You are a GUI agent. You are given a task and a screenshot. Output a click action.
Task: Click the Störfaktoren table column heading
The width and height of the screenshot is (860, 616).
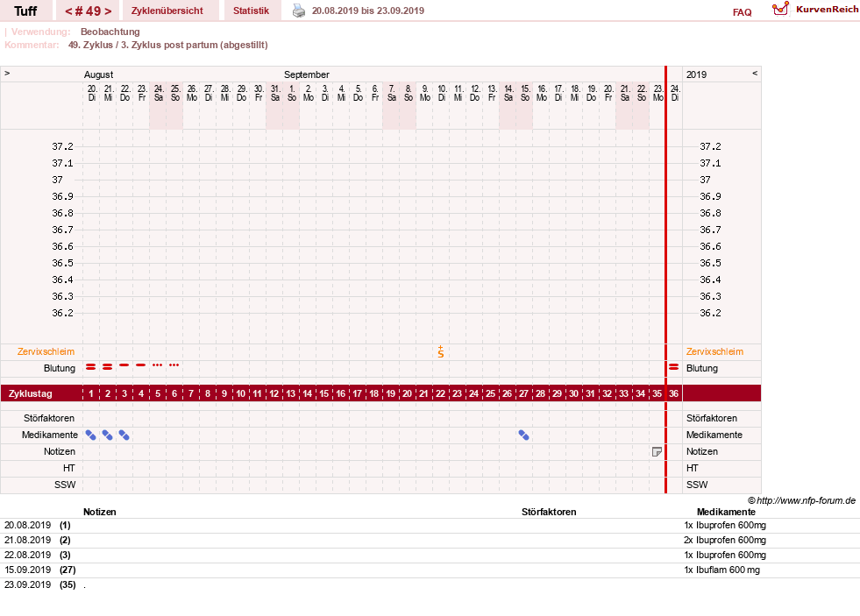549,512
